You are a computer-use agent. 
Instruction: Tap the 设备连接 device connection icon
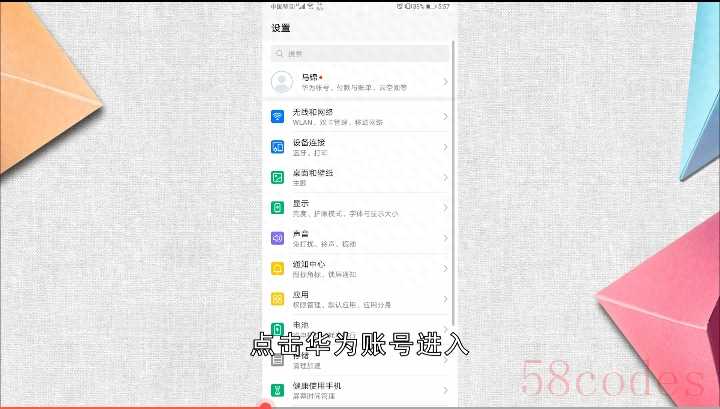pyautogui.click(x=278, y=147)
